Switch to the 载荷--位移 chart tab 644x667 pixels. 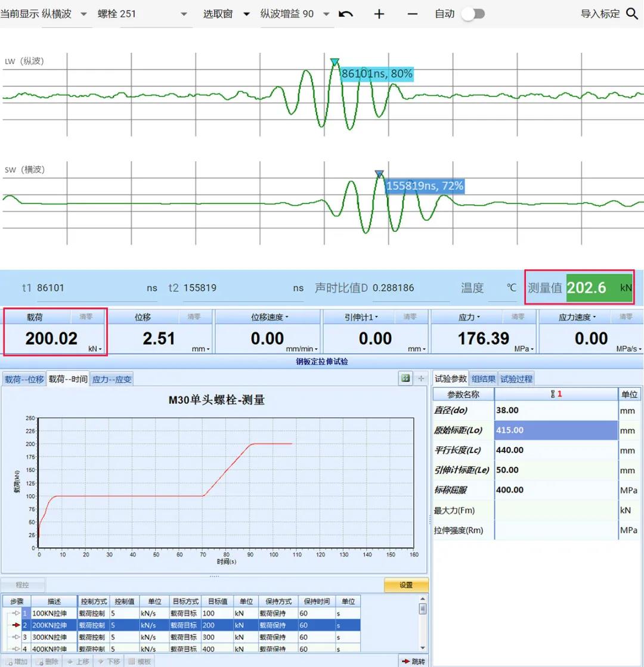[x=24, y=379]
